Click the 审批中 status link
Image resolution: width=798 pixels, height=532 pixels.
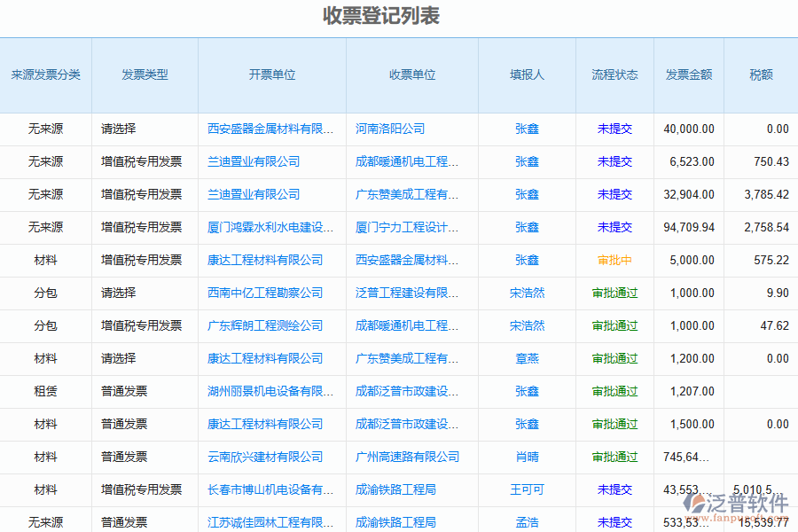pyautogui.click(x=614, y=260)
